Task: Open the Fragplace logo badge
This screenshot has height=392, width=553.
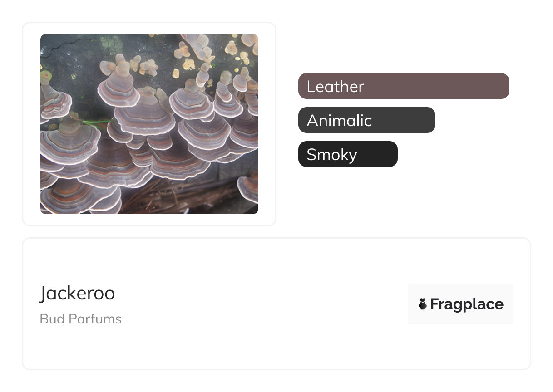Action: coord(460,304)
